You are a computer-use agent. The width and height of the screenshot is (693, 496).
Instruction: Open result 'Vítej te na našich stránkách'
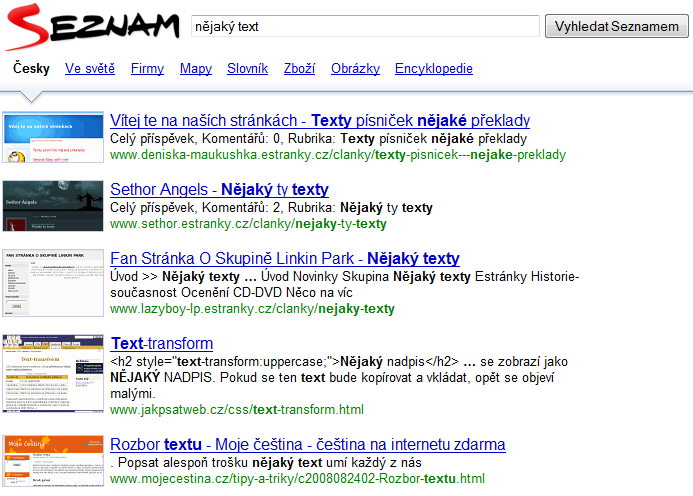point(320,120)
